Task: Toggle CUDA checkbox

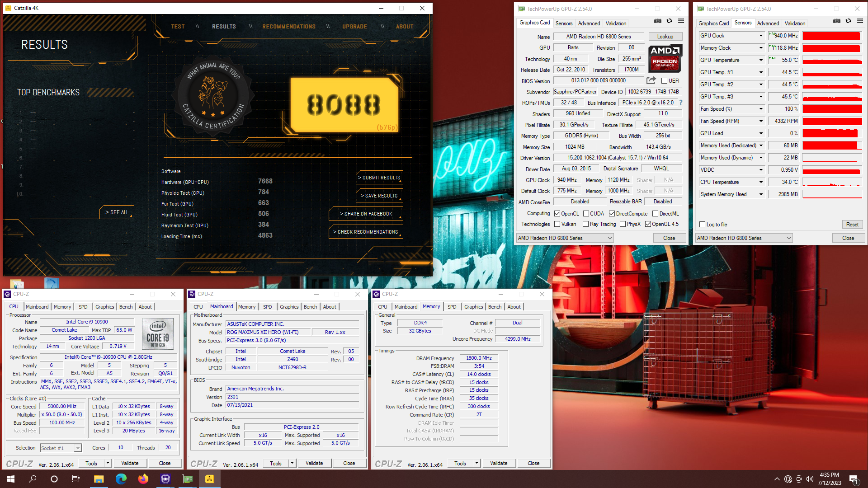Action: tap(586, 214)
